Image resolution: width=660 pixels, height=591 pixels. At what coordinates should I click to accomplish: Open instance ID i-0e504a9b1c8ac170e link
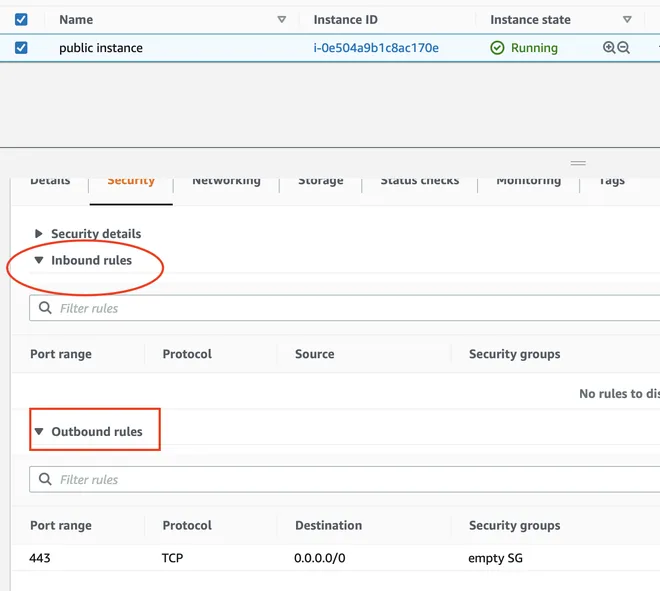pos(376,48)
